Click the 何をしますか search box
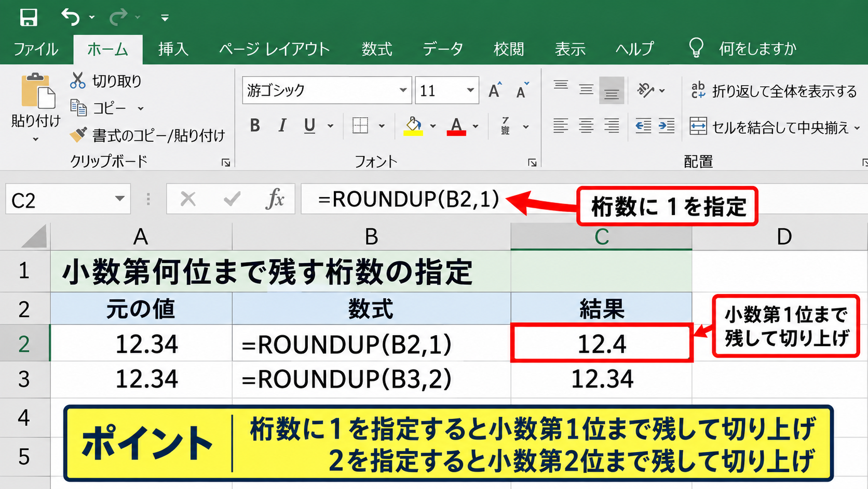Viewport: 868px width, 489px height. point(757,49)
